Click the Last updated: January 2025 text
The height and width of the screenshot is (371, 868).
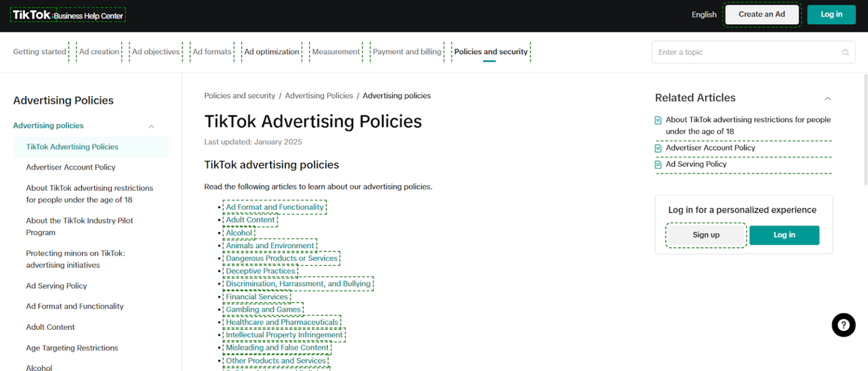[253, 142]
